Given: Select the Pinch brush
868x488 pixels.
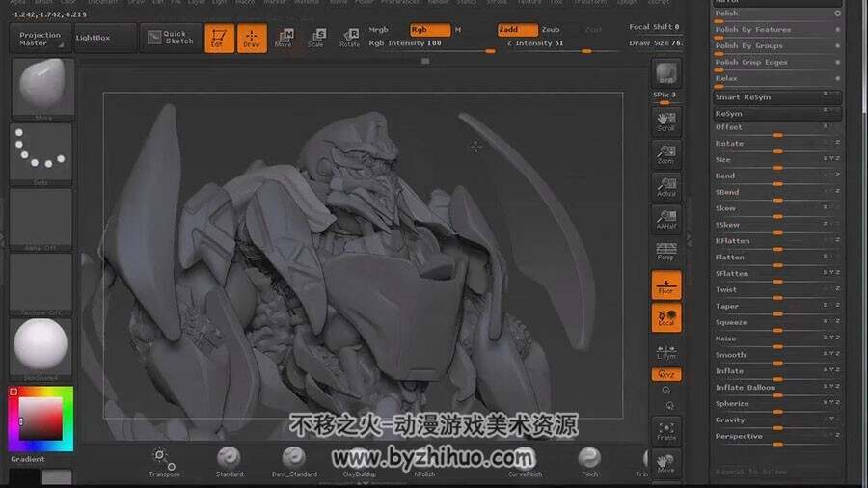Looking at the screenshot, I should pyautogui.click(x=589, y=462).
